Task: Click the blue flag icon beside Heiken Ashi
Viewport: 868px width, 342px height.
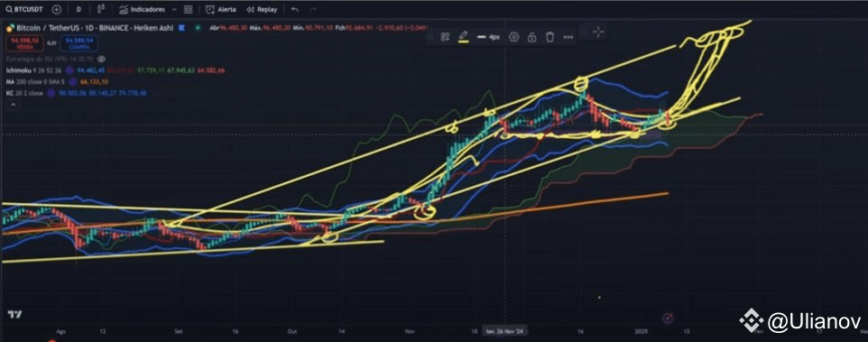Action: (x=181, y=27)
